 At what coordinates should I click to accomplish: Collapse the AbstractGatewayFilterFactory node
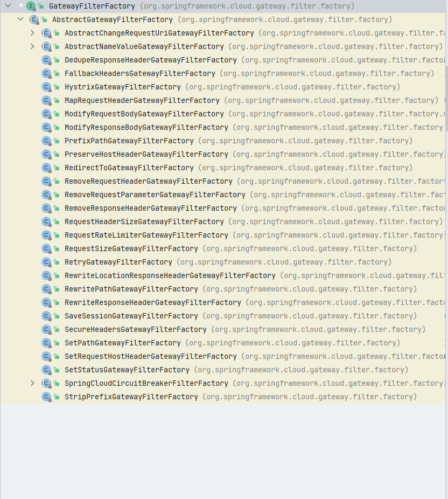tap(20, 19)
